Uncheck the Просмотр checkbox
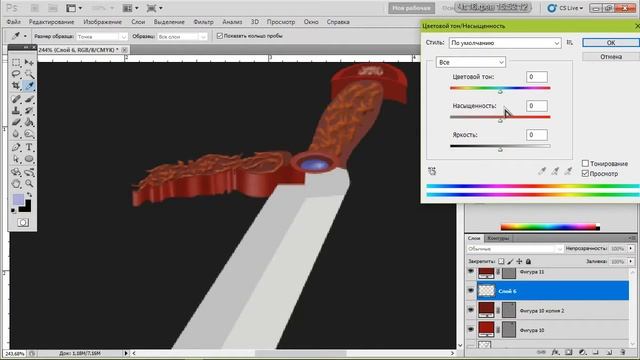Viewport: 640px width, 360px height. click(x=585, y=173)
